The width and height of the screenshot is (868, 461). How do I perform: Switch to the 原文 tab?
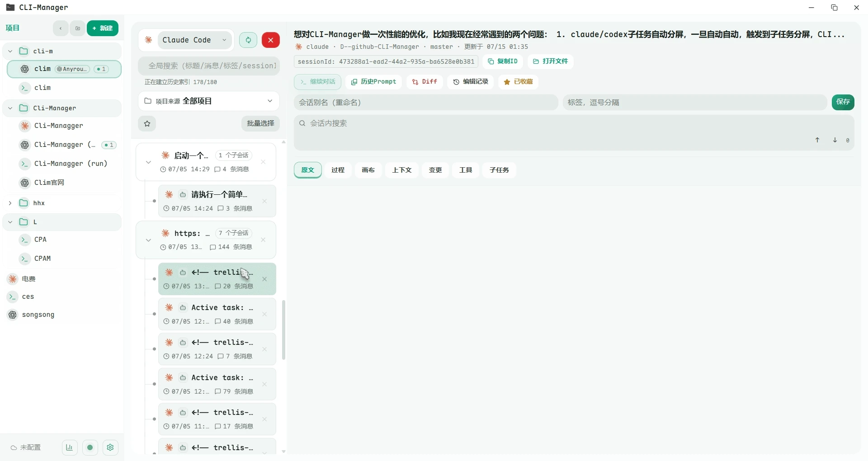click(308, 170)
